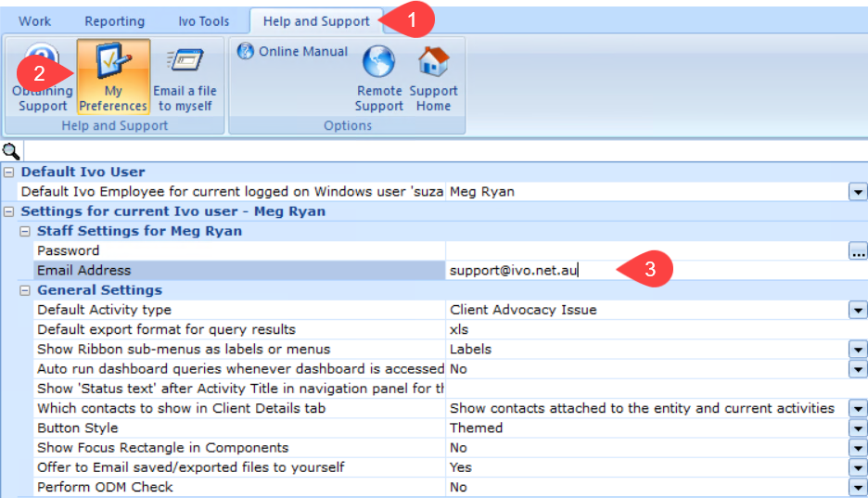Collapse Staff Settings for Meg Ryan
Image resolution: width=868 pixels, height=498 pixels.
[x=25, y=231]
